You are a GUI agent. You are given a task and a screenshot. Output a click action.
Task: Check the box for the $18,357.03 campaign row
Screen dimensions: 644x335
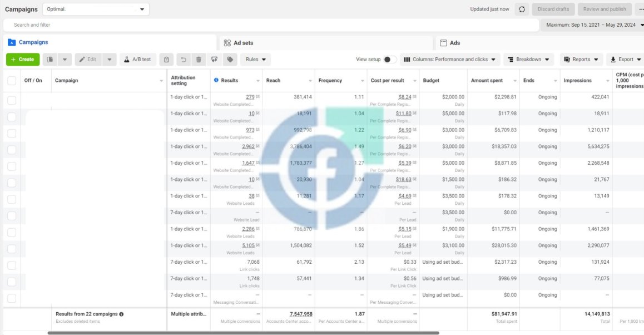point(12,150)
